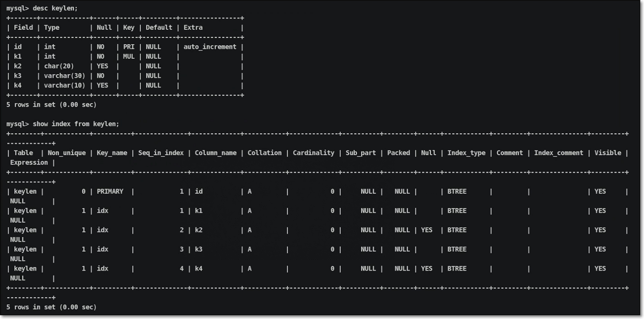Click the 'Seq_in_index' column header
The width and height of the screenshot is (644, 319).
[161, 153]
